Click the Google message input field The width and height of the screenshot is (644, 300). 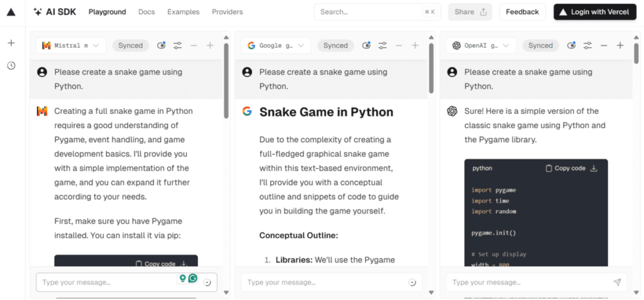point(331,282)
